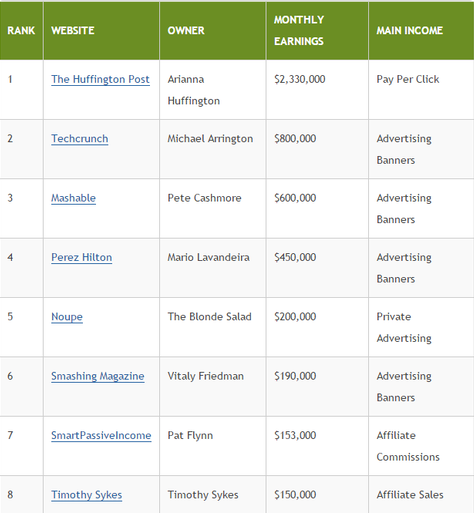Screen dimensions: 474x513
Task: Click the MAIN INCOME column header
Action: [421, 31]
